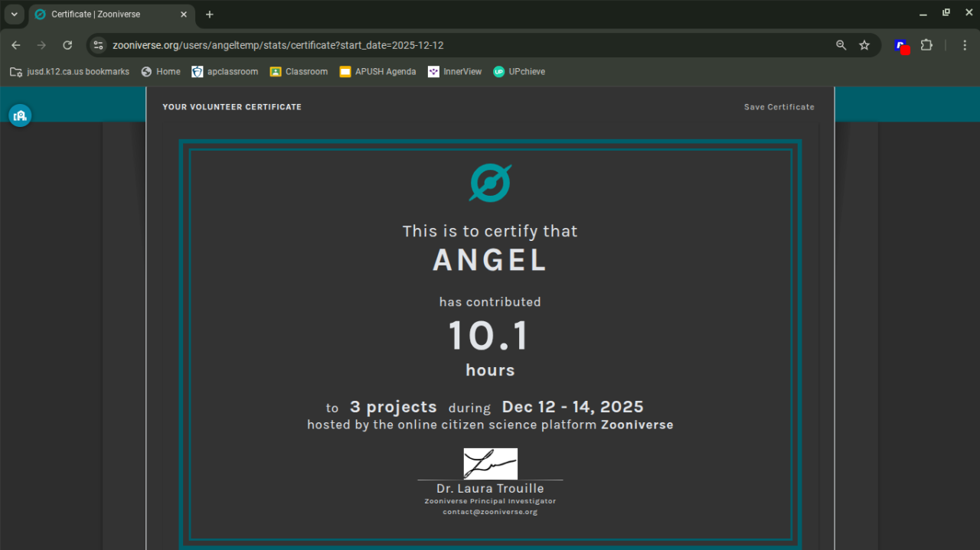
Task: Bookmark this page with the star icon
Action: [x=864, y=45]
